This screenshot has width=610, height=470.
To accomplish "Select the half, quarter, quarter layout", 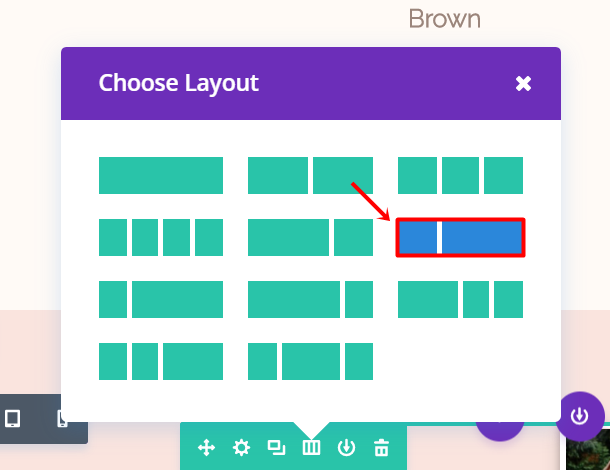I will coord(460,299).
